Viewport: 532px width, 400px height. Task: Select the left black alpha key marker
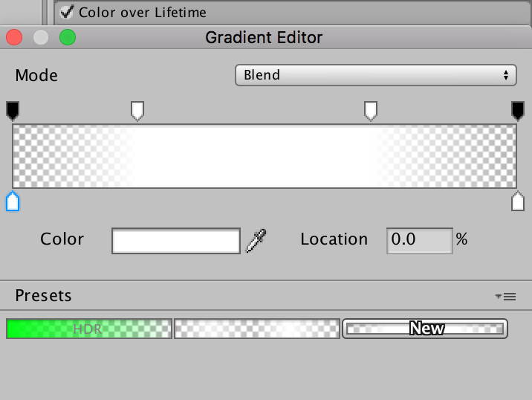pyautogui.click(x=12, y=111)
